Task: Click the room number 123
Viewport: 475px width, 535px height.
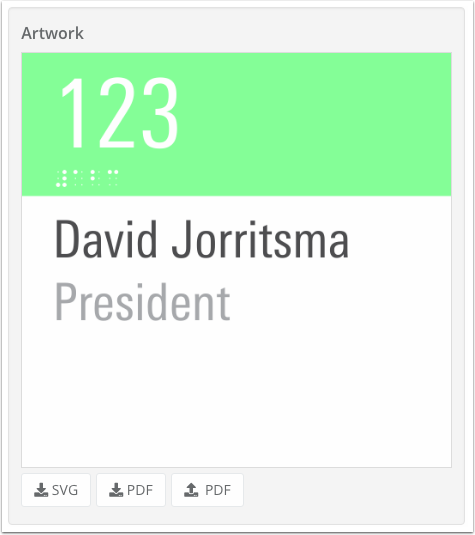Action: point(119,113)
